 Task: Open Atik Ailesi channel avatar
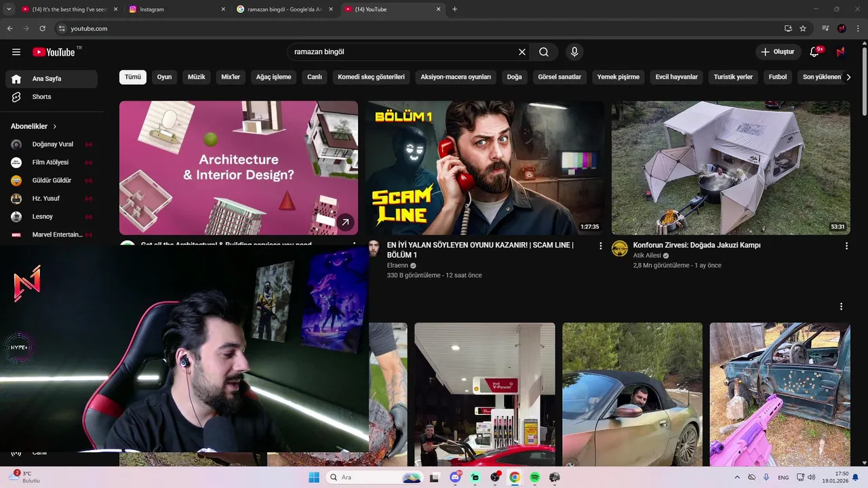point(620,248)
